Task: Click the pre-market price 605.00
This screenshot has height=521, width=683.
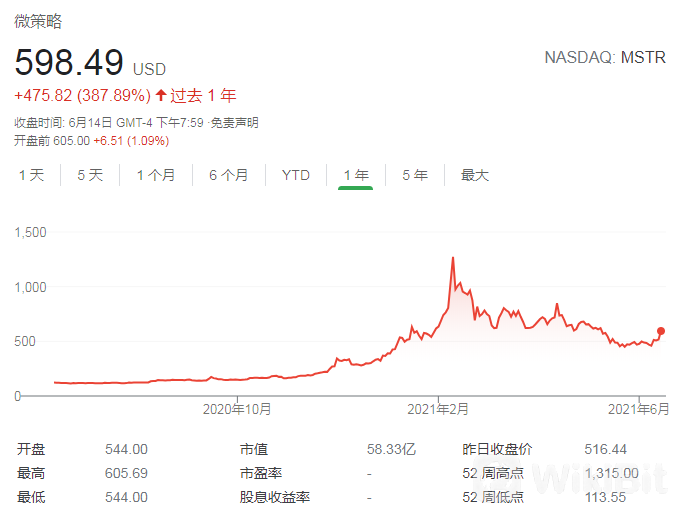Action: click(x=71, y=141)
